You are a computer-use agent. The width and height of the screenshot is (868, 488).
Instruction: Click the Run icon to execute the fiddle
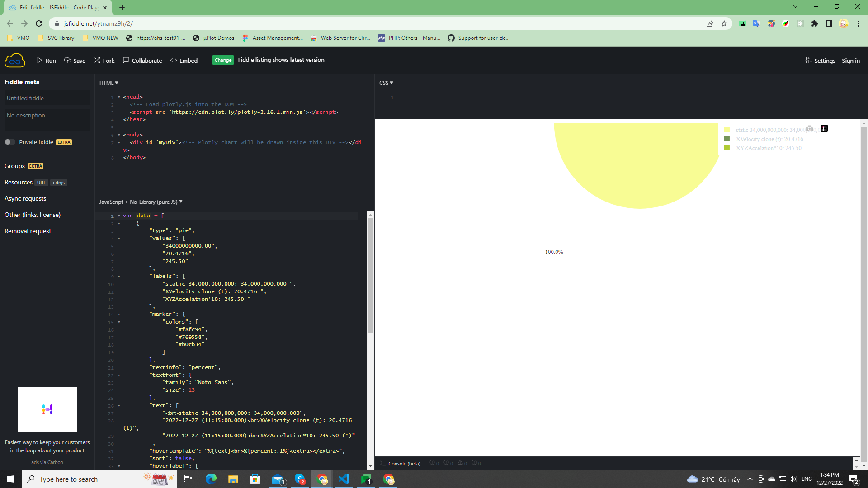40,60
